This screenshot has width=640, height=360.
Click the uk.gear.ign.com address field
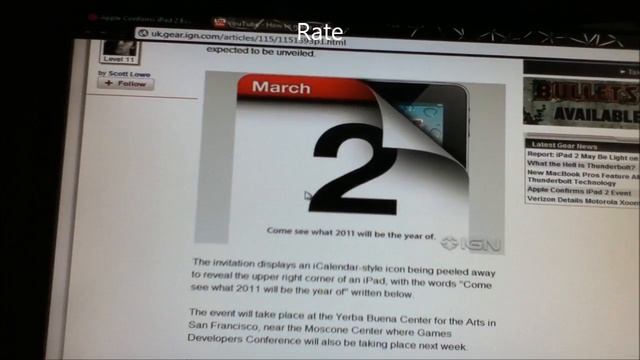pos(248,37)
